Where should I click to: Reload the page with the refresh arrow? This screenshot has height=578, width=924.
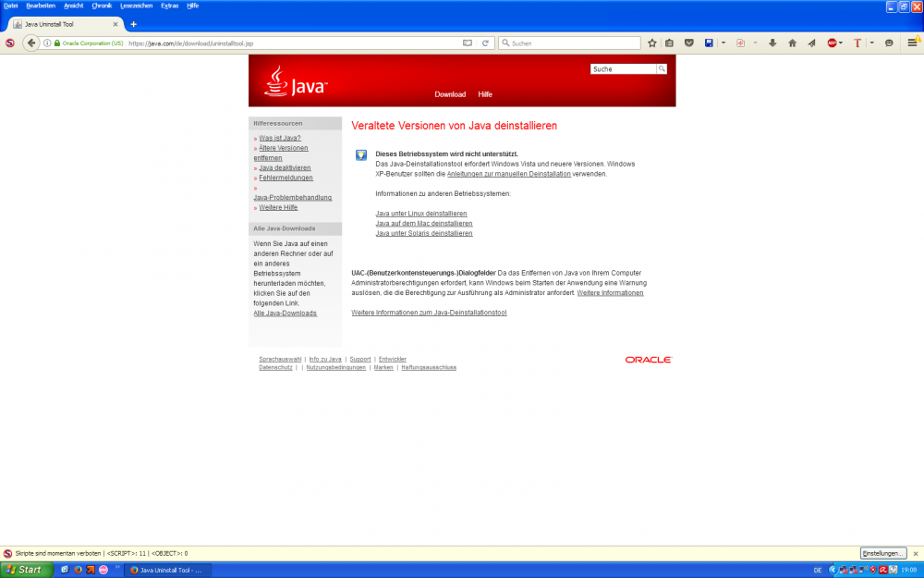486,43
